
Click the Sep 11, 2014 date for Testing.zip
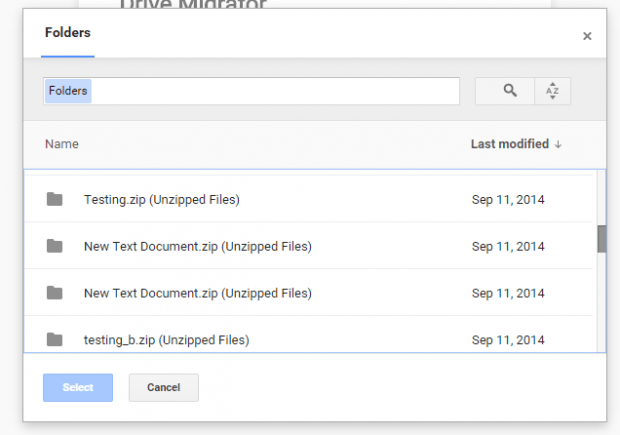click(508, 199)
